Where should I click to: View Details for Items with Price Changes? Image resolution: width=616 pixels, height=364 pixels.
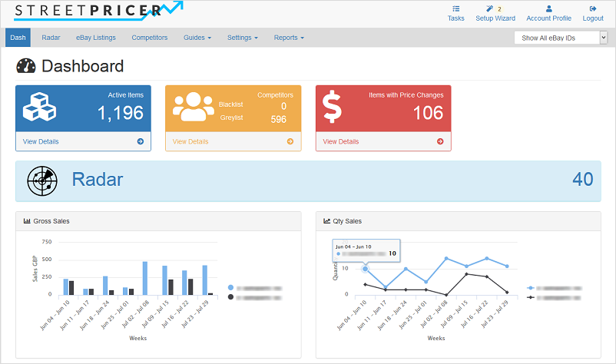(341, 141)
